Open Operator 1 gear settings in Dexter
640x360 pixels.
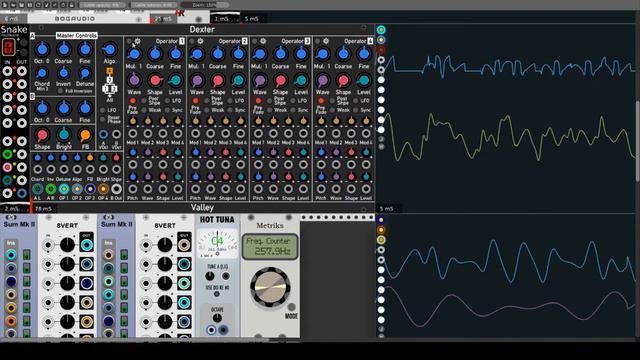[x=138, y=41]
